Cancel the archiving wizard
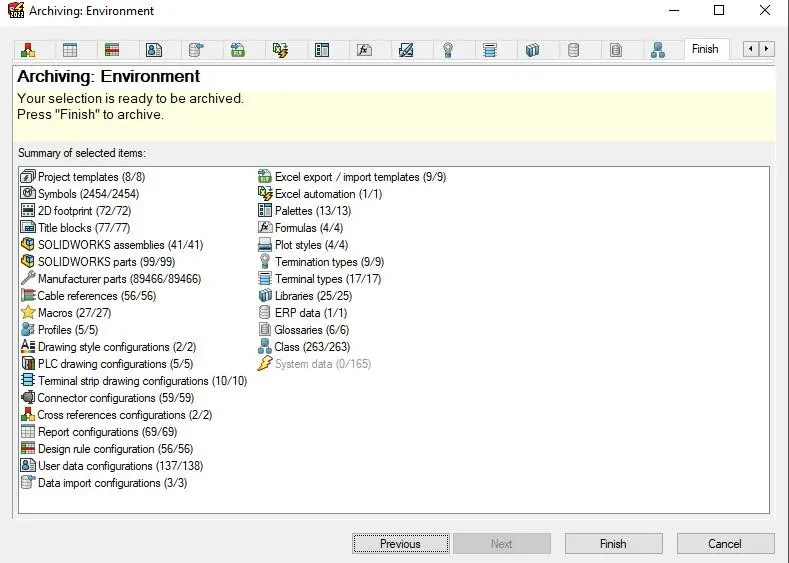 [725, 544]
